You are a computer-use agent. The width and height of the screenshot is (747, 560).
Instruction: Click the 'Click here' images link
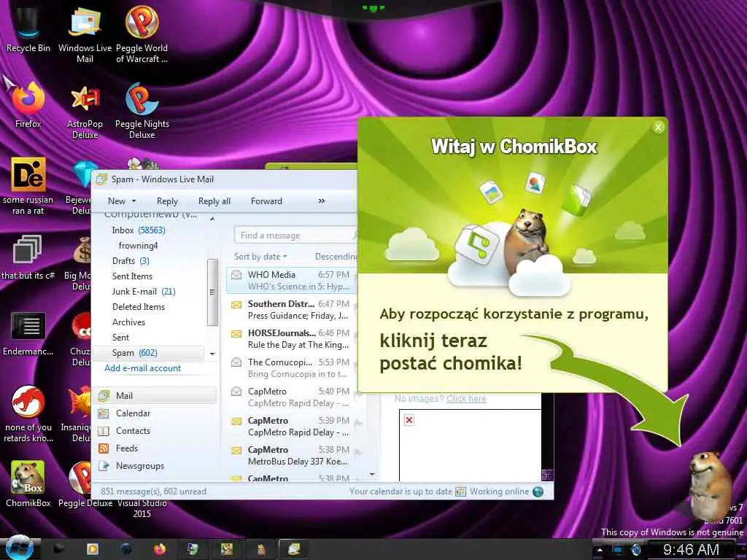click(466, 399)
